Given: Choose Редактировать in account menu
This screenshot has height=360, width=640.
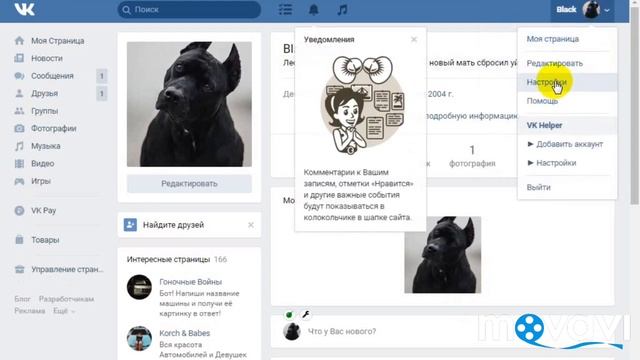Looking at the screenshot, I should click(554, 63).
